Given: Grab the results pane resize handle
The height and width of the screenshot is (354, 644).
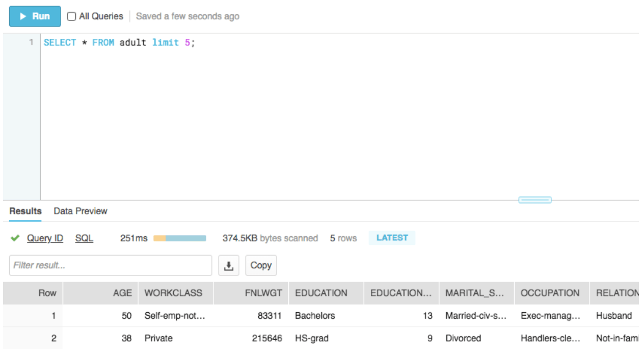Looking at the screenshot, I should pos(534,200).
